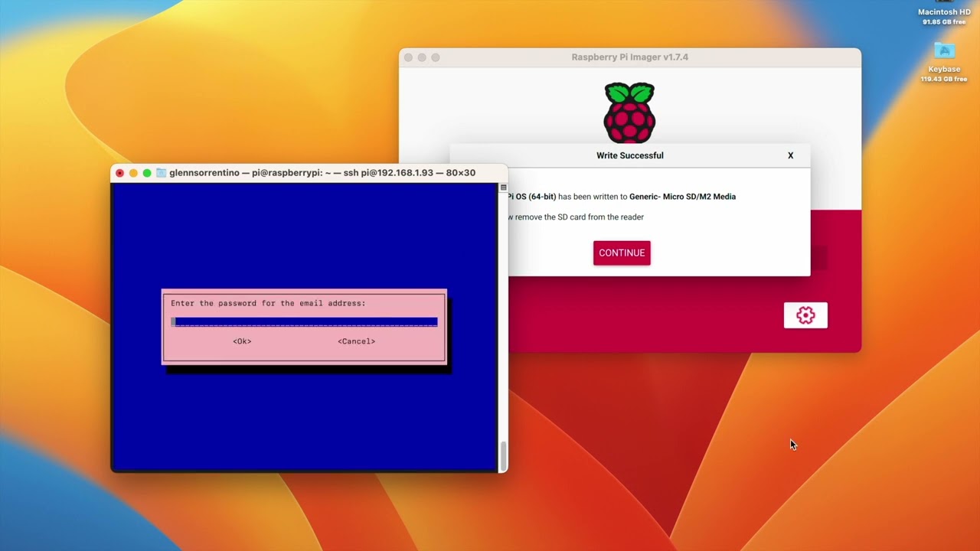This screenshot has height=551, width=980.
Task: Click the terminal window scrollbar thumb
Action: [503, 456]
